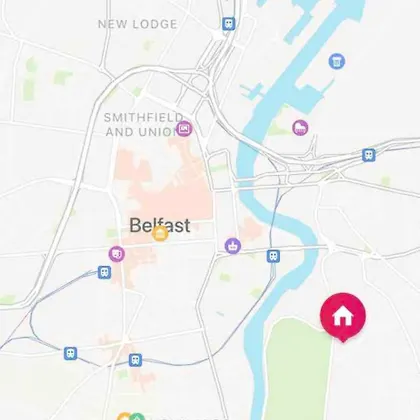Select the train station icon near New Lodge

tap(229, 24)
